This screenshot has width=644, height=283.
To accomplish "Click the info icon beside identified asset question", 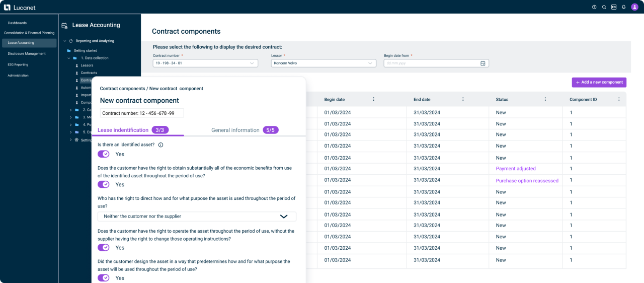I will click(160, 145).
